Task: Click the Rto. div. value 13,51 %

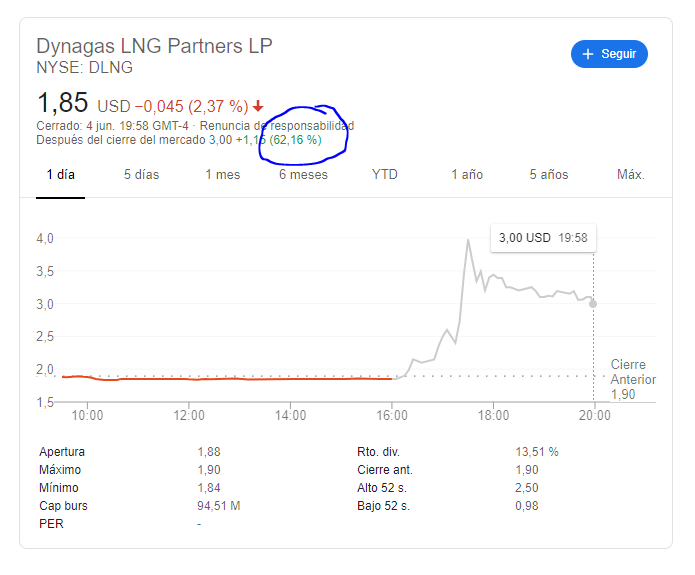Action: point(536,452)
